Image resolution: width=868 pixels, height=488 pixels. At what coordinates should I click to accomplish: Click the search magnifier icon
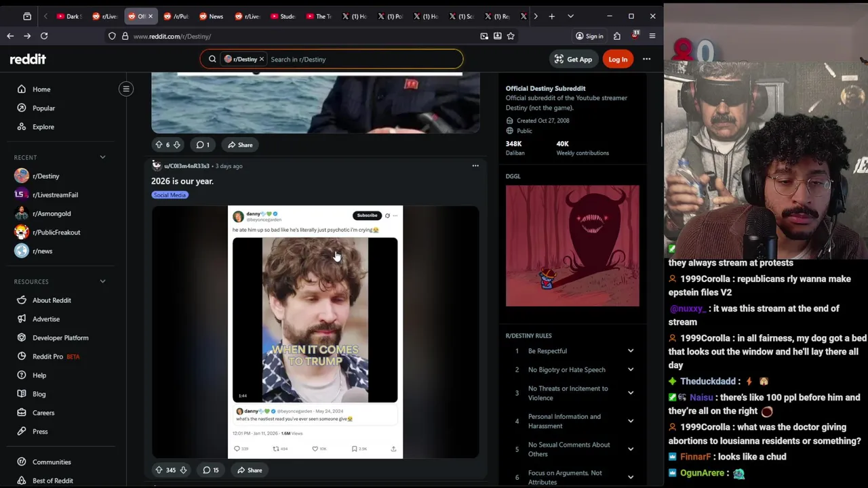click(212, 59)
